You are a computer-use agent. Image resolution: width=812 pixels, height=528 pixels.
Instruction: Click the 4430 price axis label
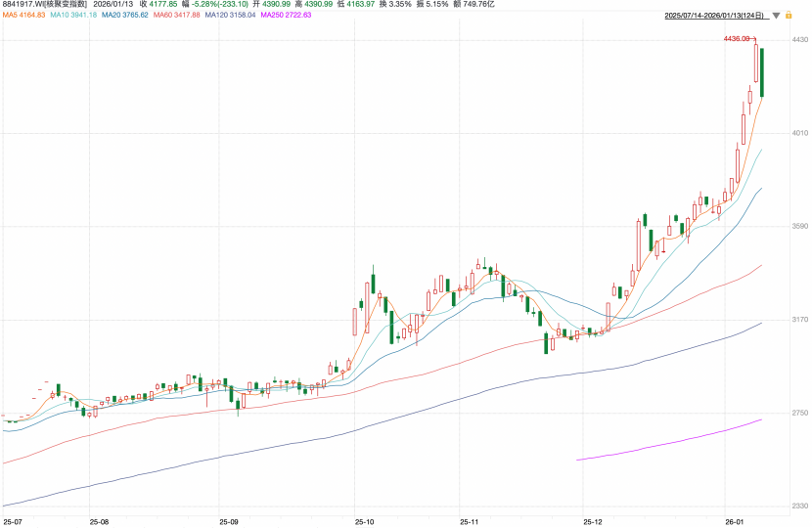(x=799, y=39)
